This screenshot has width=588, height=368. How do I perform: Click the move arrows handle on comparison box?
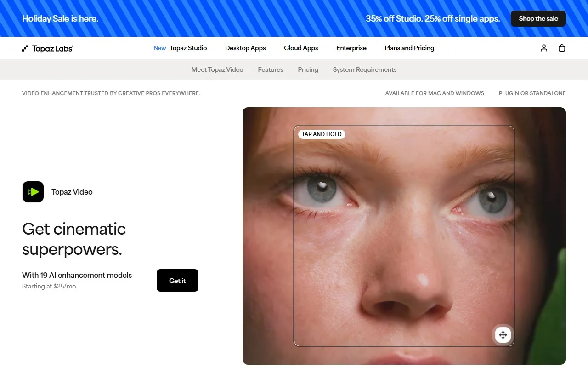pyautogui.click(x=503, y=335)
